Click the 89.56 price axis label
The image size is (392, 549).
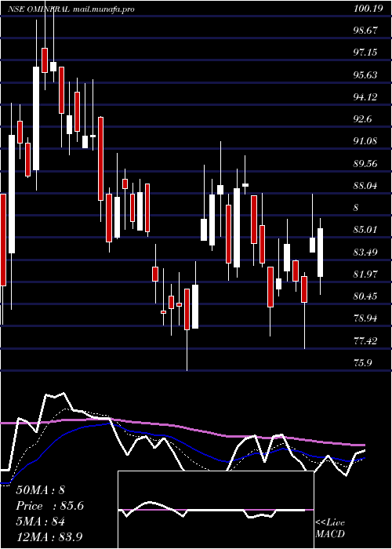(366, 164)
